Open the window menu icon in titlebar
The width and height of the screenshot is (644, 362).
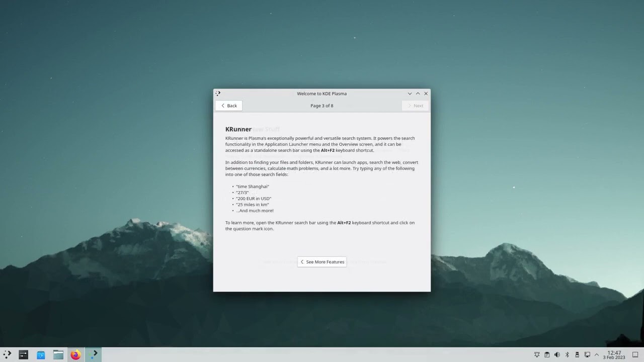coord(218,94)
